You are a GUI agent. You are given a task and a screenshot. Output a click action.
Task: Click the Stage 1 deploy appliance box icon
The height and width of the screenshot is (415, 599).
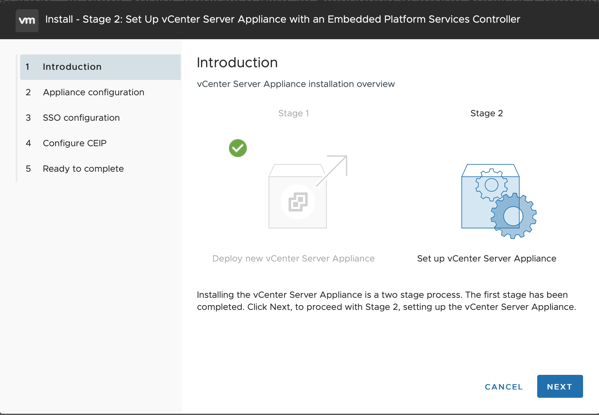pos(308,192)
